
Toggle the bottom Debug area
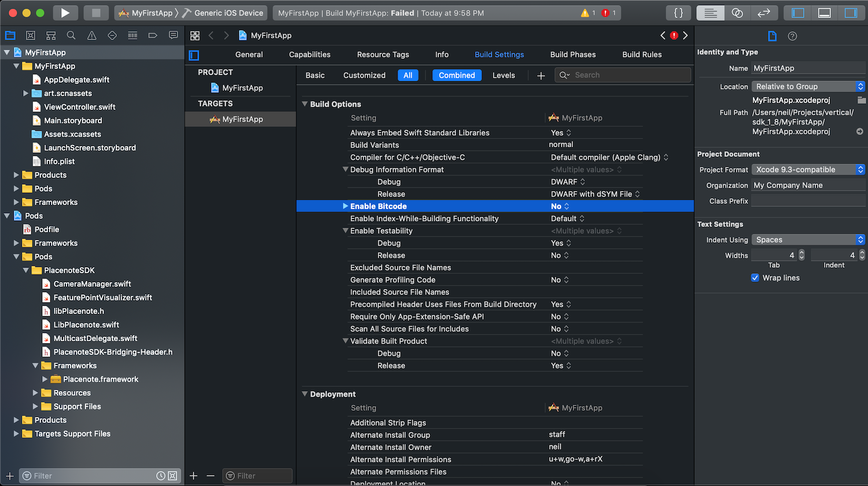(x=824, y=13)
